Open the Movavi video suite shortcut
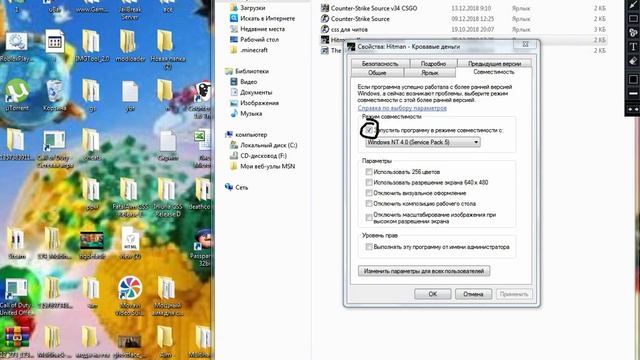The height and width of the screenshot is (360, 640). (130, 296)
